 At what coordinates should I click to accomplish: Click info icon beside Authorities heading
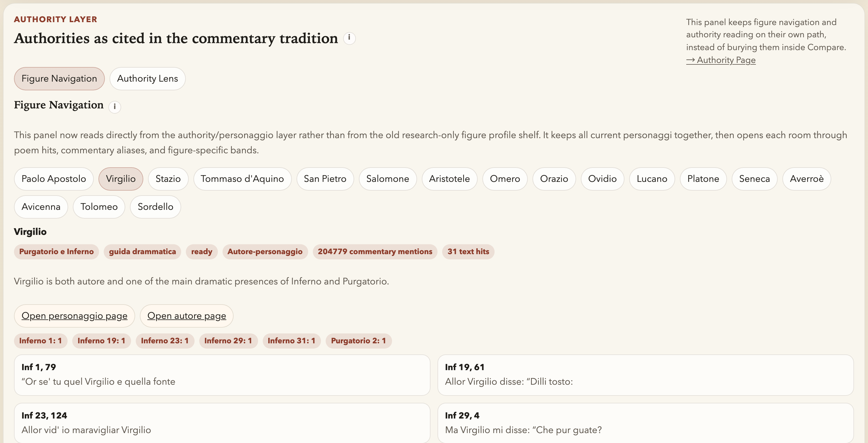[349, 38]
